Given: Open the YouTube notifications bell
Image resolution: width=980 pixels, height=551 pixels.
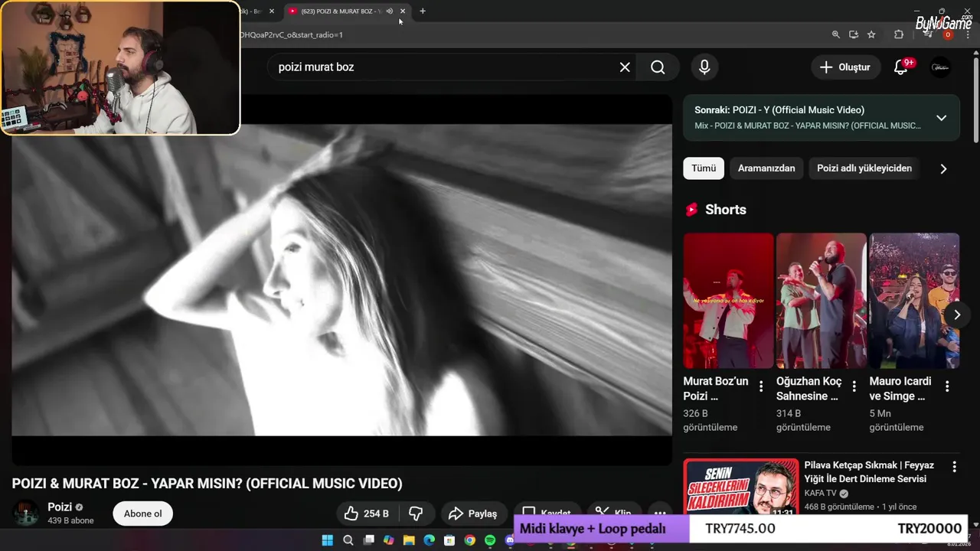Looking at the screenshot, I should (901, 67).
